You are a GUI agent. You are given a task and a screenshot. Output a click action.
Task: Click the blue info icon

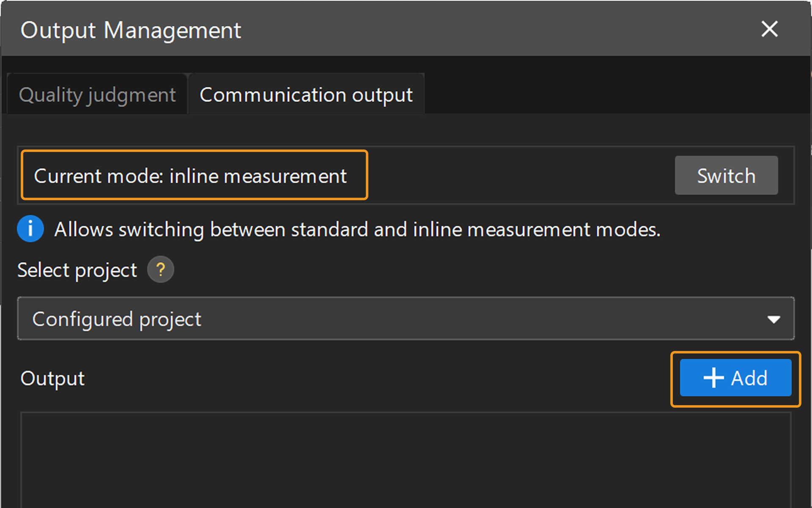tap(30, 229)
